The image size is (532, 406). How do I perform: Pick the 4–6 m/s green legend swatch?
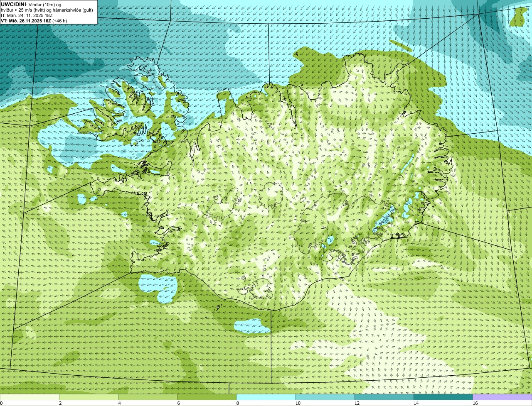148,397
